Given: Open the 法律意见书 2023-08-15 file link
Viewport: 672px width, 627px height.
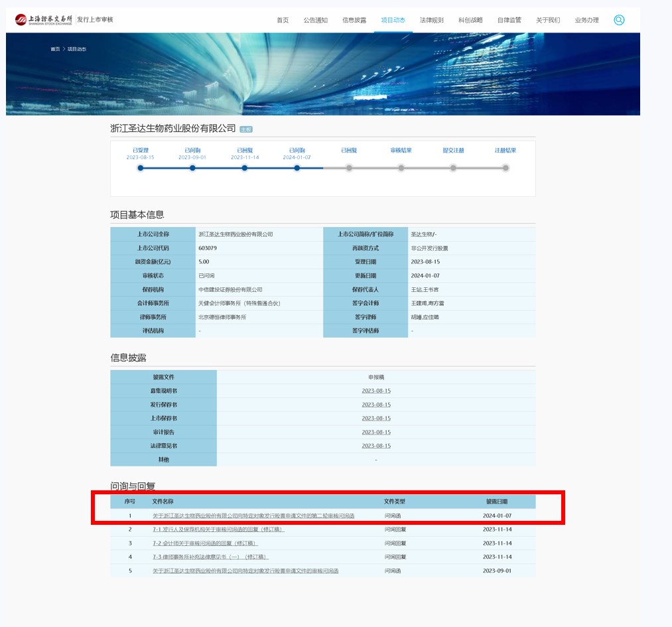Looking at the screenshot, I should (376, 446).
